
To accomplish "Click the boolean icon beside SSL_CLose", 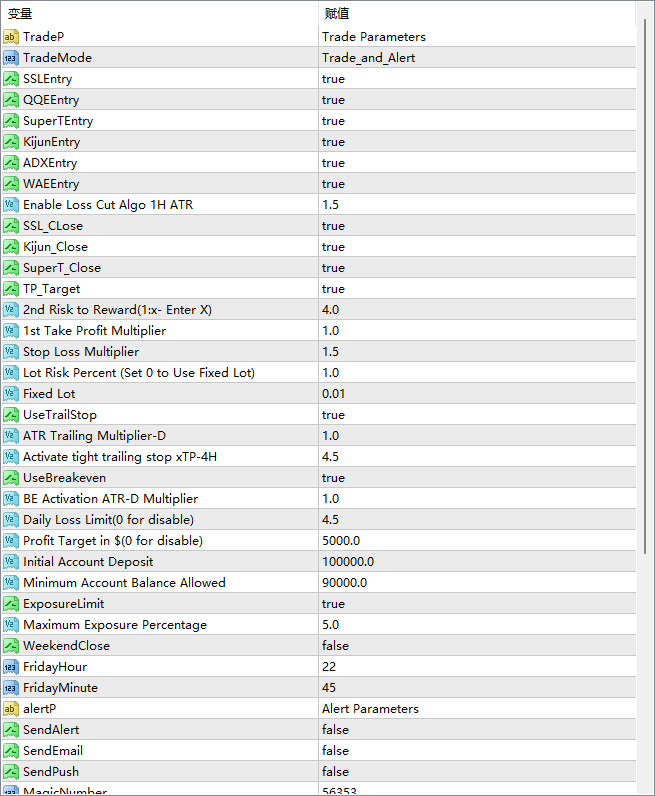I will pyautogui.click(x=11, y=225).
